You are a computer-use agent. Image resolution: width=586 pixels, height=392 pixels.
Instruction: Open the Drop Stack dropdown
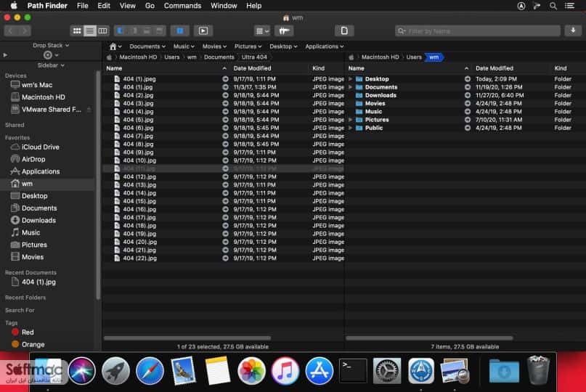tap(50, 45)
